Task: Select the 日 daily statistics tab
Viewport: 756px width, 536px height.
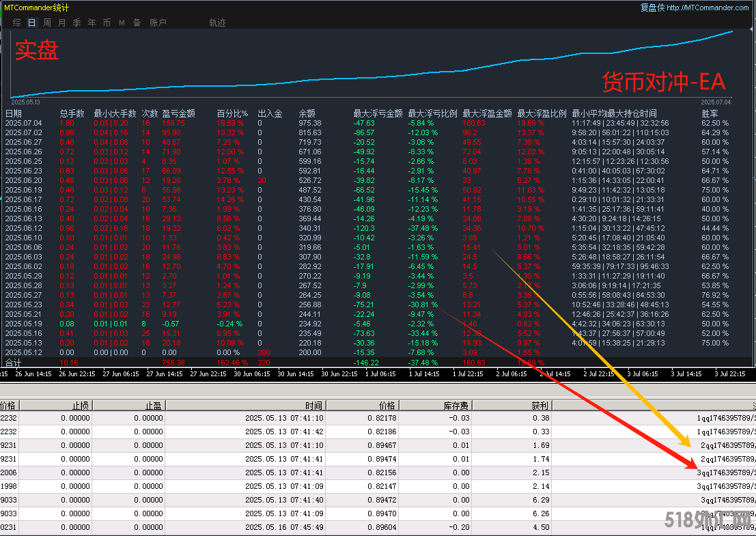Action: pyautogui.click(x=32, y=23)
